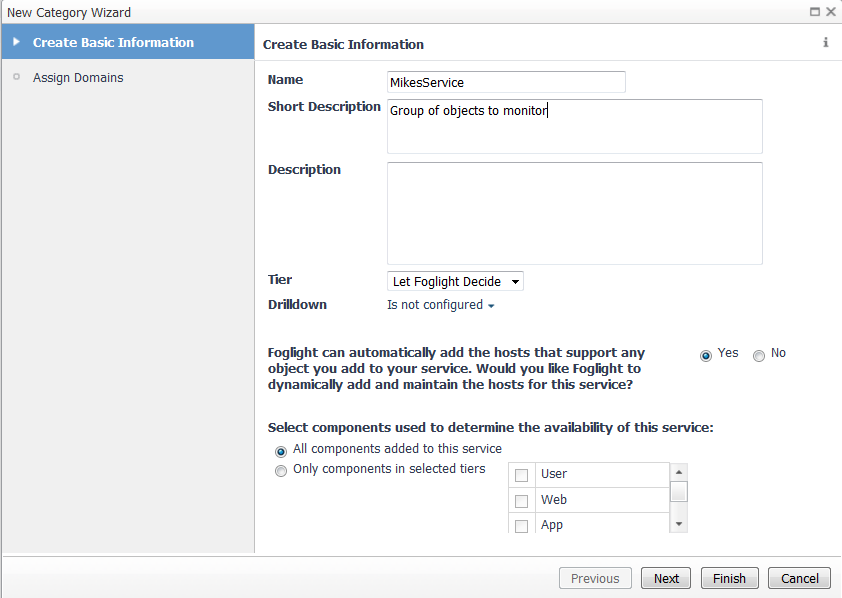Select Yes to dynamically add hosts

706,355
